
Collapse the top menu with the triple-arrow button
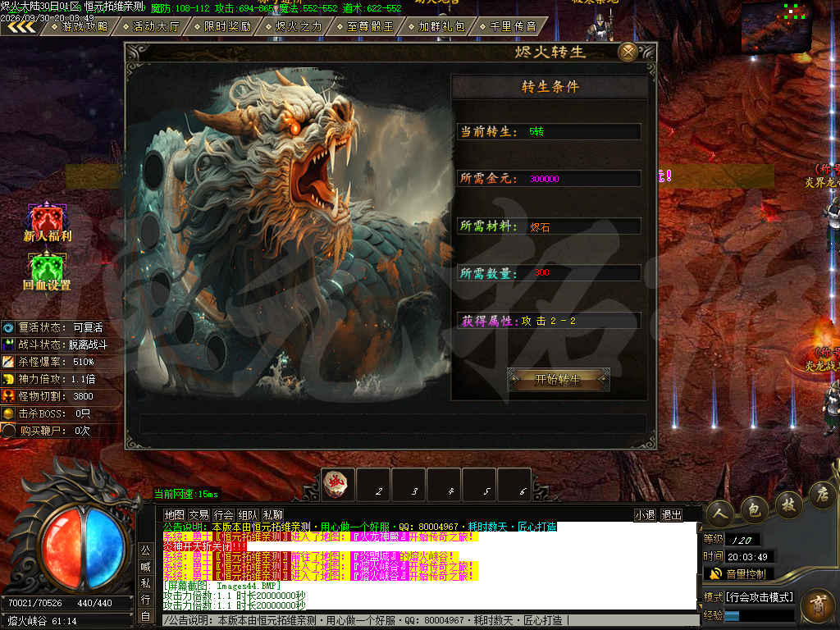point(21,27)
